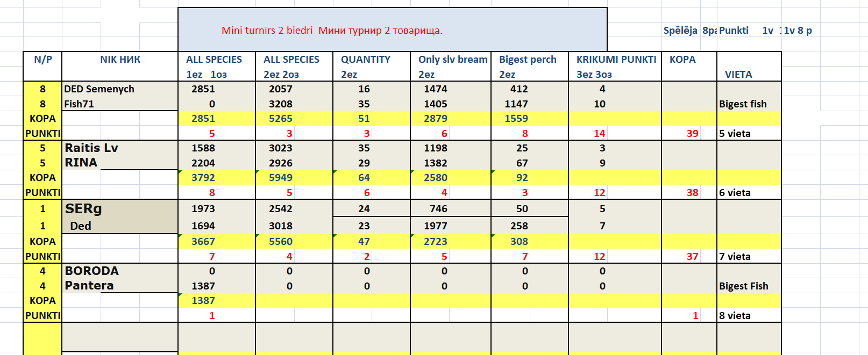Select the bream value 746
868x355 pixels.
[438, 209]
